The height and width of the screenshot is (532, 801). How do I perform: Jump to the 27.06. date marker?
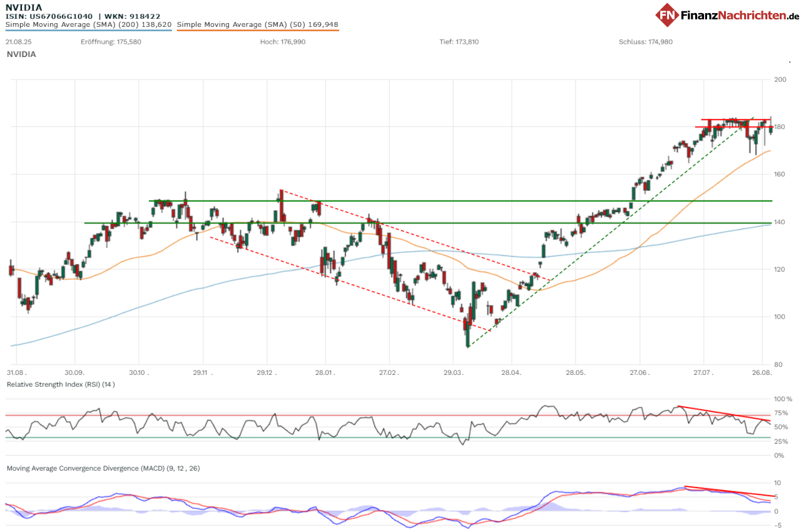[x=640, y=372]
